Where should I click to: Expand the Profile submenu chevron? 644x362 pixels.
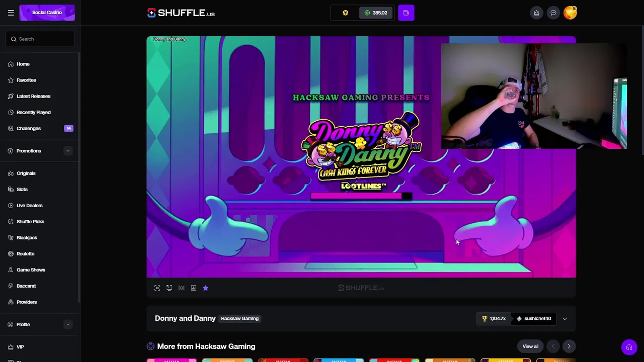(x=68, y=324)
